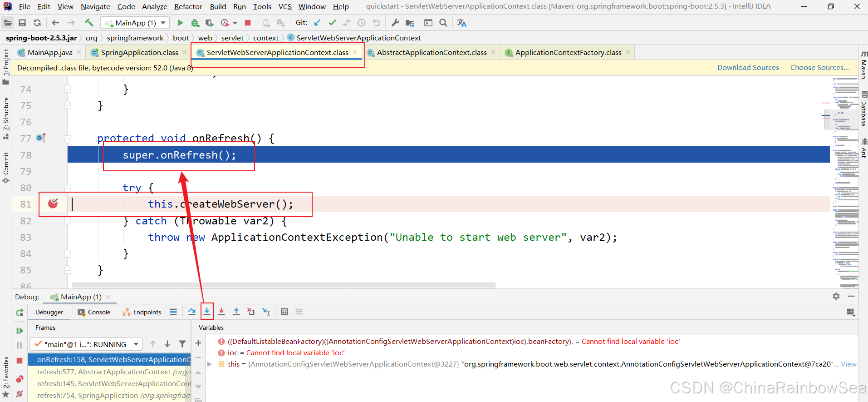Image resolution: width=868 pixels, height=402 pixels.
Task: Click View Breakpoints double red circle icon
Action: (x=20, y=379)
